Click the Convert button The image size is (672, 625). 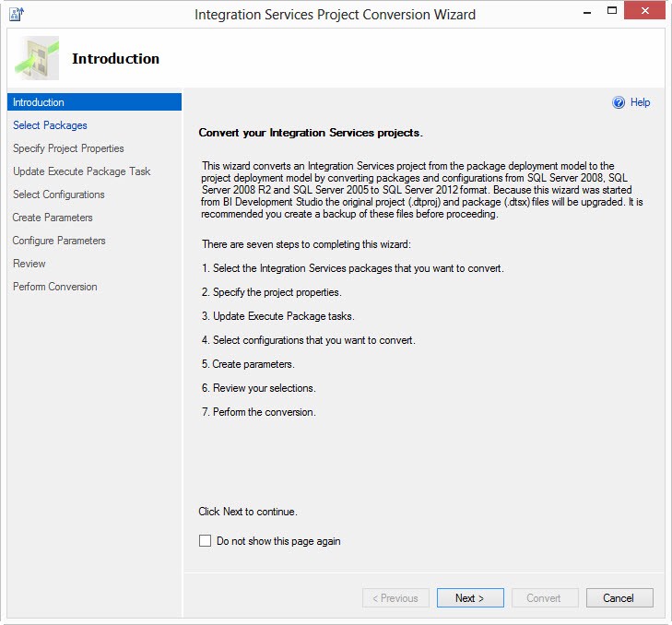pos(544,598)
